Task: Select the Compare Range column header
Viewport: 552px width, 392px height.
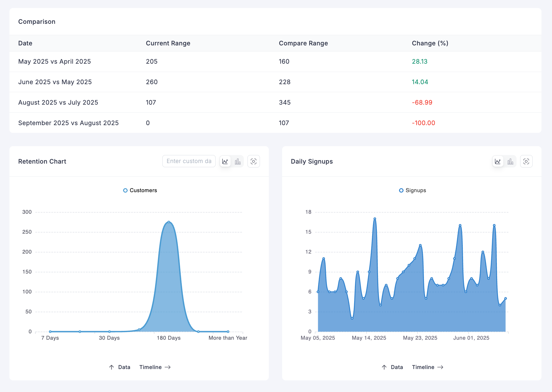Action: pos(303,43)
